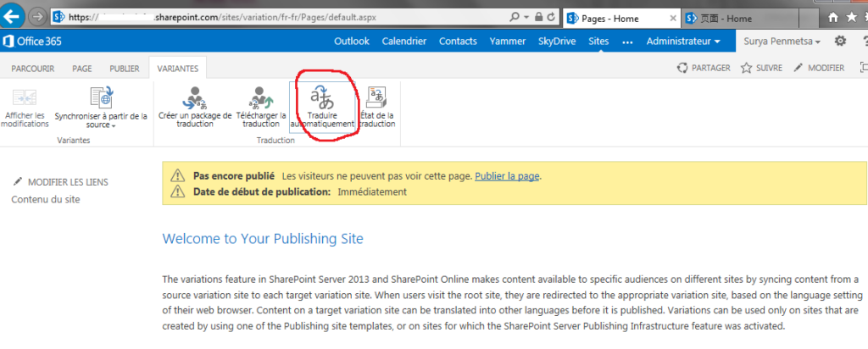Select the PARCOURIR ribbon tab

[33, 68]
